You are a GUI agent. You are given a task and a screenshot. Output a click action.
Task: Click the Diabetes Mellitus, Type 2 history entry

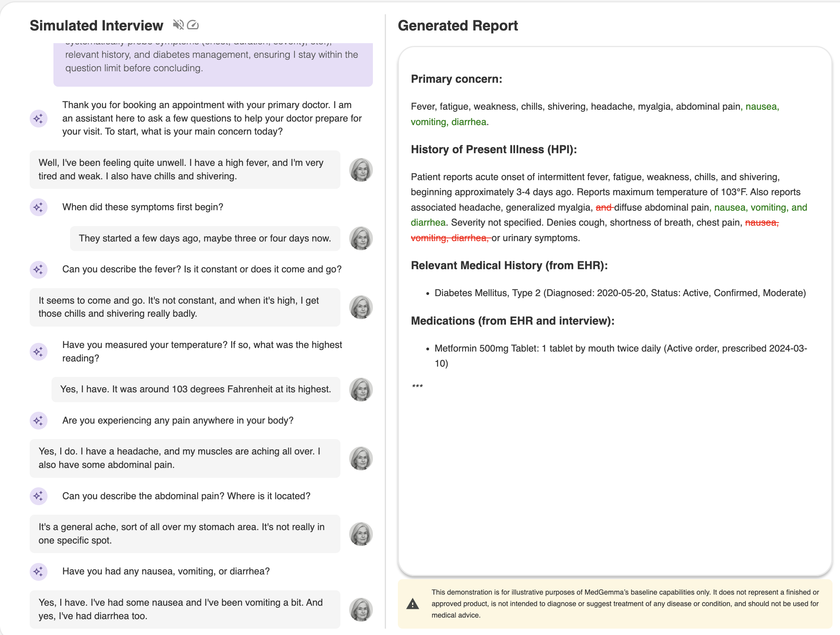pyautogui.click(x=620, y=293)
